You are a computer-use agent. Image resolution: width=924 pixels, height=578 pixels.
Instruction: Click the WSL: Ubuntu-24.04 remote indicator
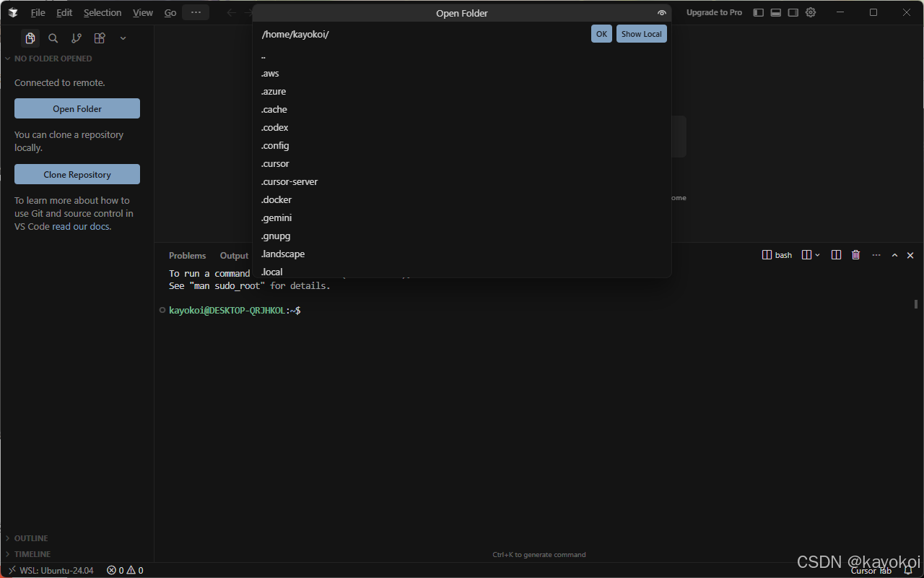[x=51, y=570]
